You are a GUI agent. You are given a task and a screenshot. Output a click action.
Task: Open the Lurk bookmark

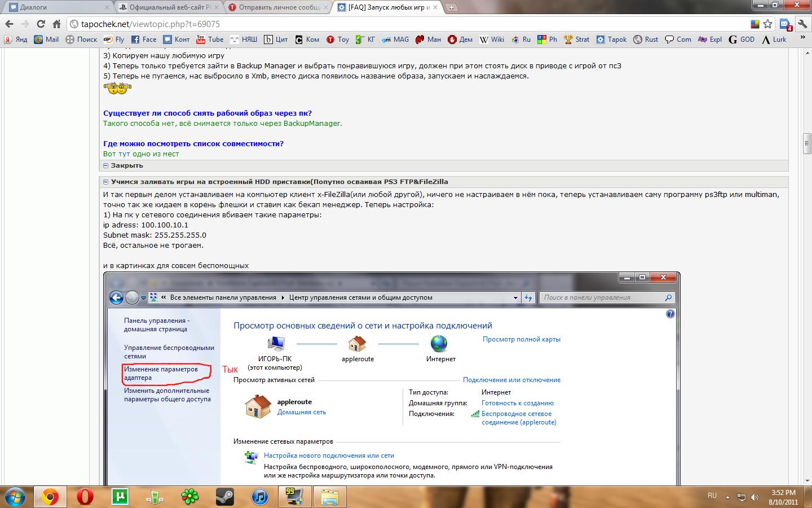(x=774, y=40)
